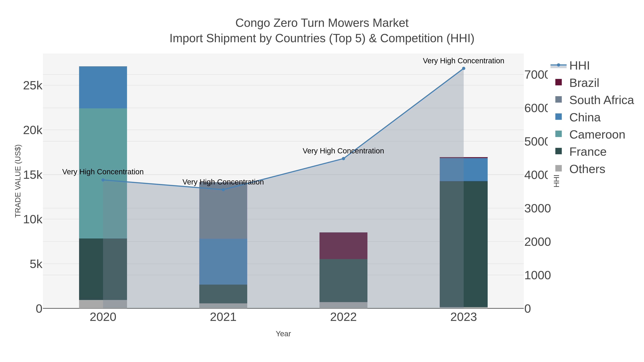Toggle the HHI legend entry
644x362 pixels.
tap(570, 66)
